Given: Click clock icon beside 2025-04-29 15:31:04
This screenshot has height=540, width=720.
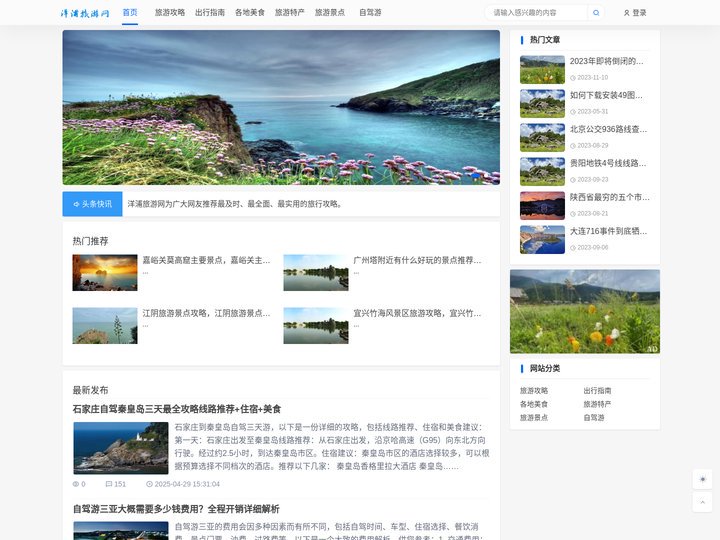Looking at the screenshot, I should pos(149,484).
